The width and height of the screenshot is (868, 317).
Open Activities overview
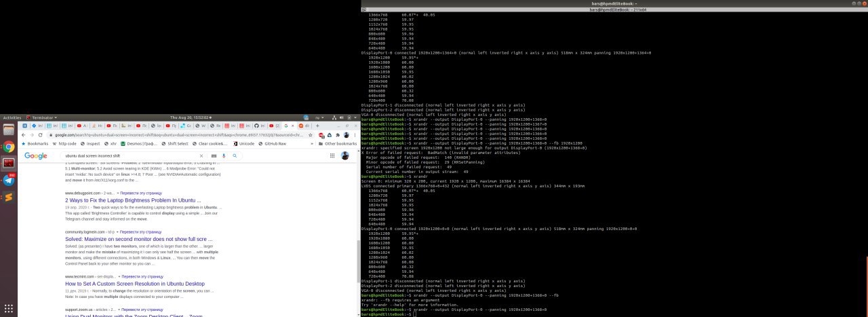click(x=12, y=117)
